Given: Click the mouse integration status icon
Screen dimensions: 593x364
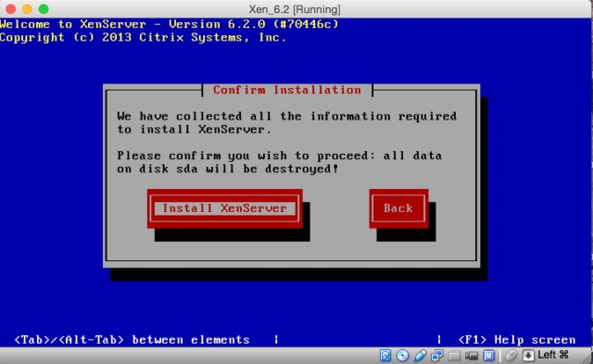Looking at the screenshot, I should (511, 356).
